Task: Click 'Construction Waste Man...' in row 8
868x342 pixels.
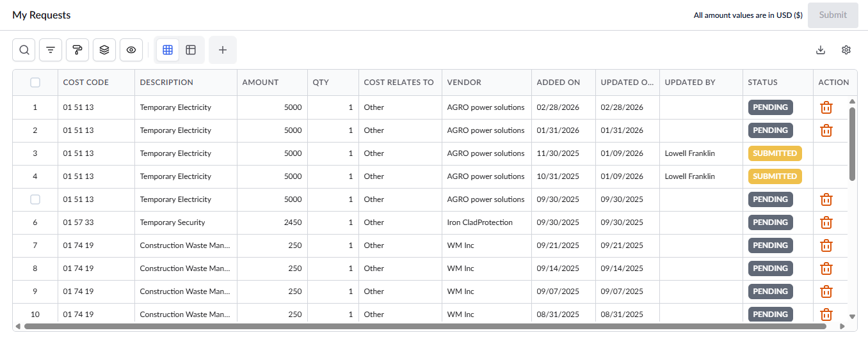Action: click(185, 268)
